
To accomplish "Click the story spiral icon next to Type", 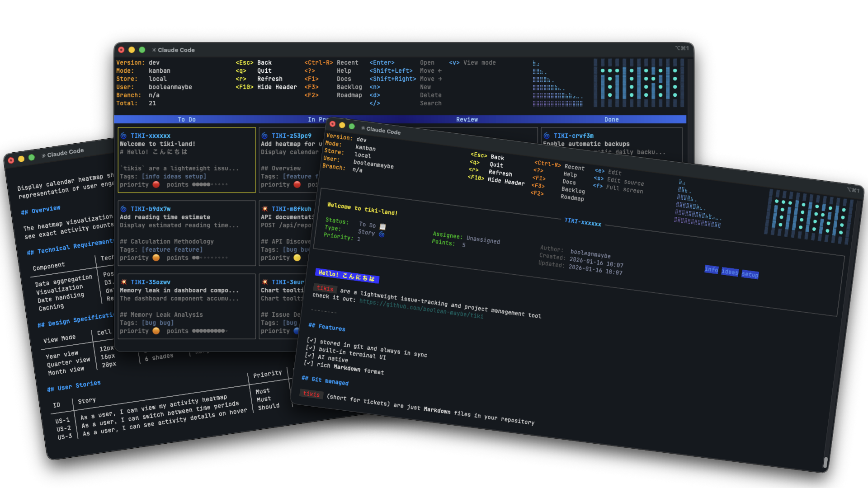I will (382, 235).
